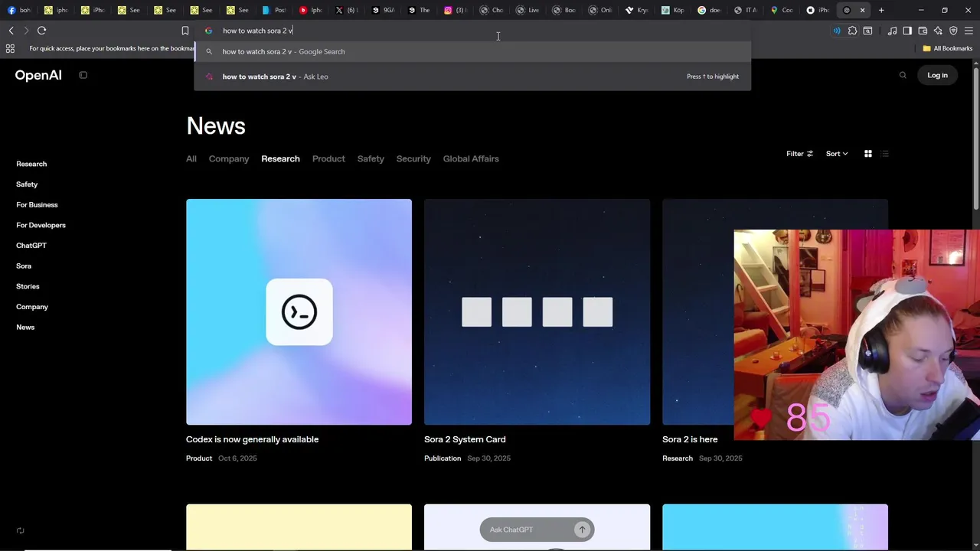Viewport: 980px width, 551px height.
Task: Choose the Google Search suggestion row
Action: [472, 51]
